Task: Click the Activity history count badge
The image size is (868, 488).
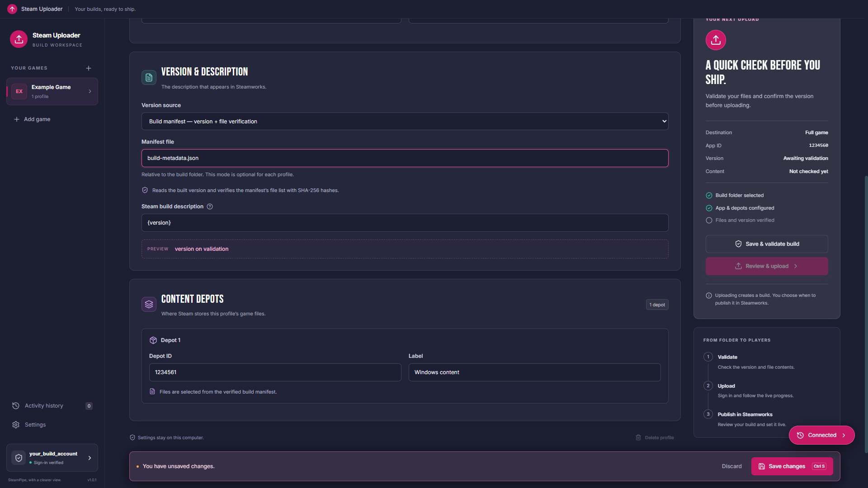Action: 89,406
